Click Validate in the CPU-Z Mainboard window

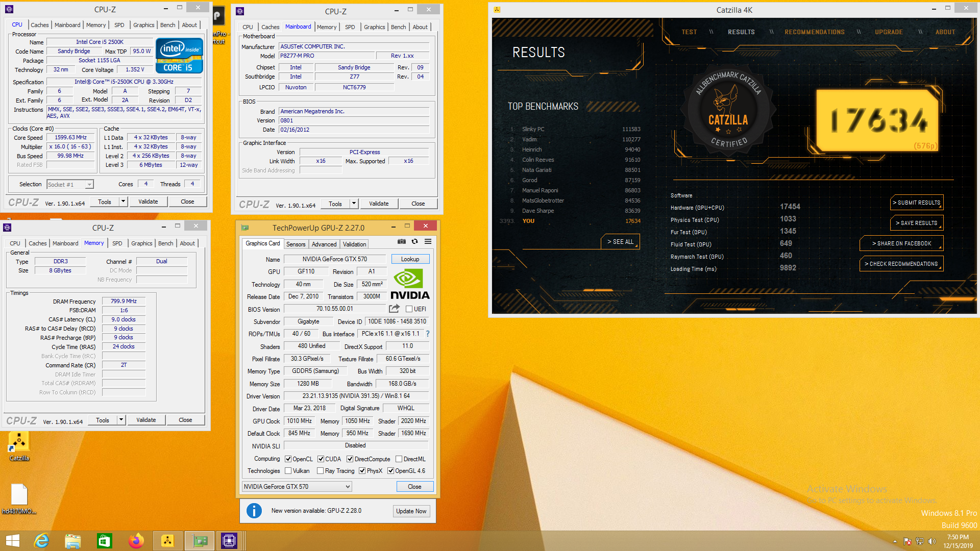click(x=379, y=204)
